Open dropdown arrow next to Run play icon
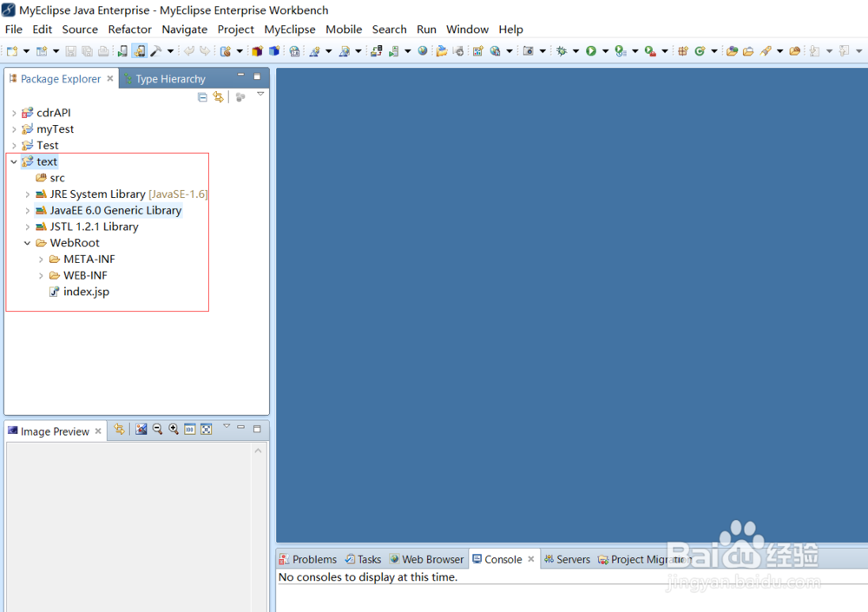Image resolution: width=868 pixels, height=612 pixels. coord(605,51)
